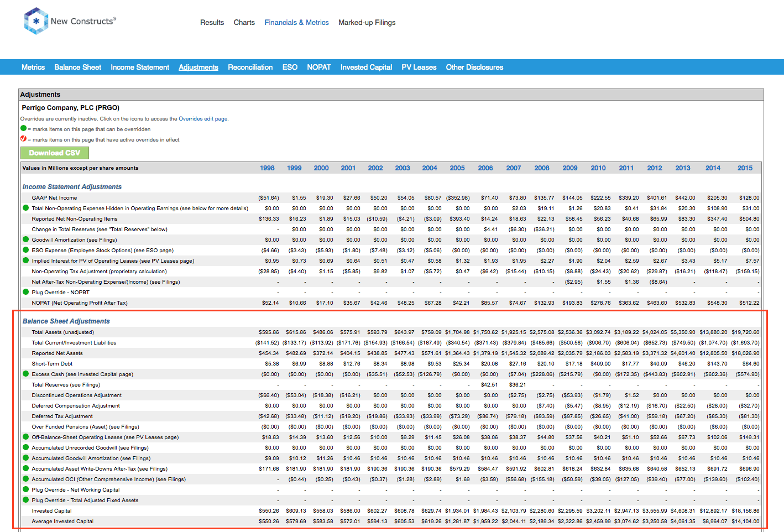This screenshot has width=784, height=532.
Task: Click green icon for Plug Override - Net Working Capital
Action: pos(25,489)
